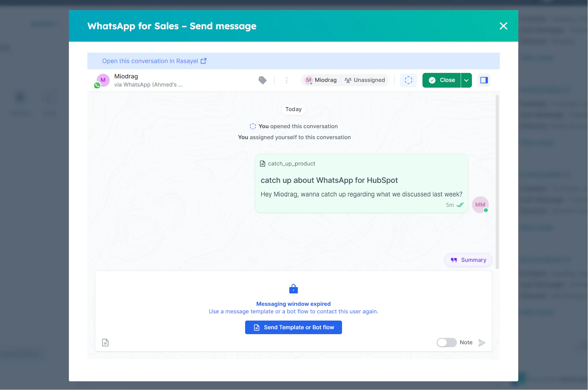Click the Unassigned team chip

click(x=365, y=80)
